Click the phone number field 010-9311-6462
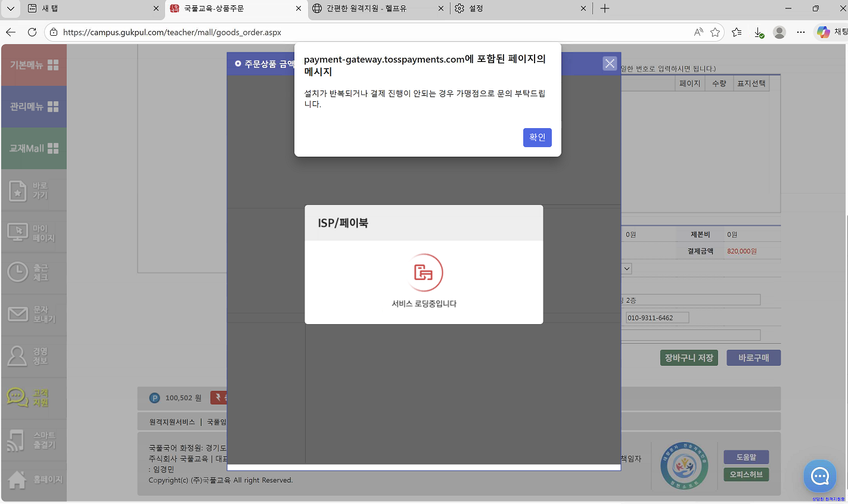Image resolution: width=848 pixels, height=504 pixels. tap(657, 318)
